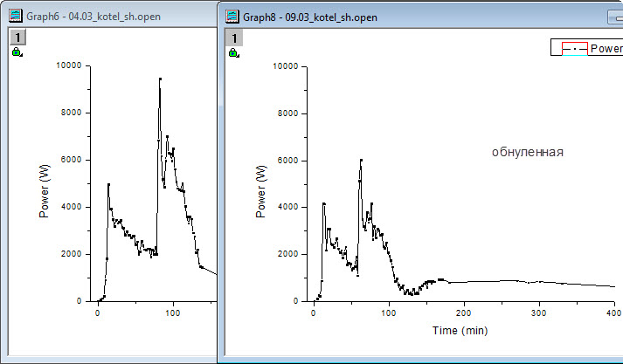Click the 100 tick label on Graph6 X axis
The height and width of the screenshot is (364, 623).
click(x=173, y=312)
